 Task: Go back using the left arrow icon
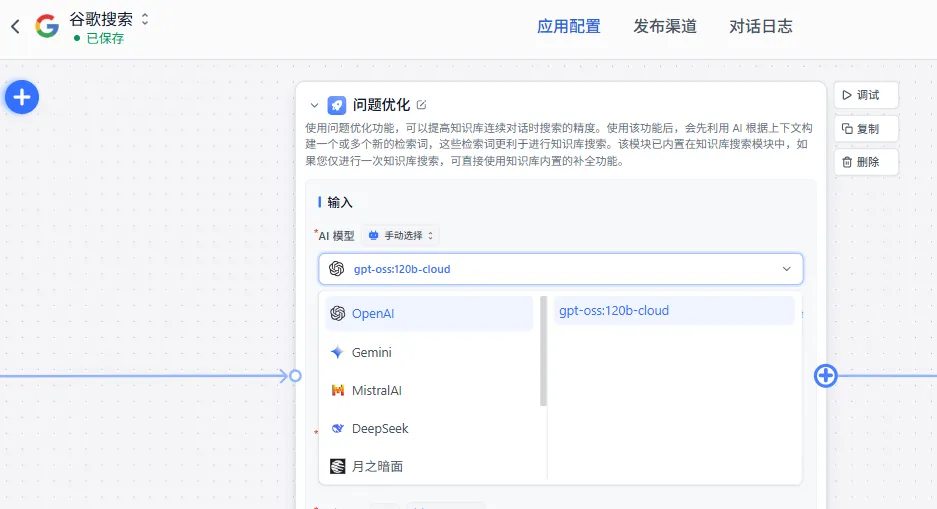coord(16,26)
